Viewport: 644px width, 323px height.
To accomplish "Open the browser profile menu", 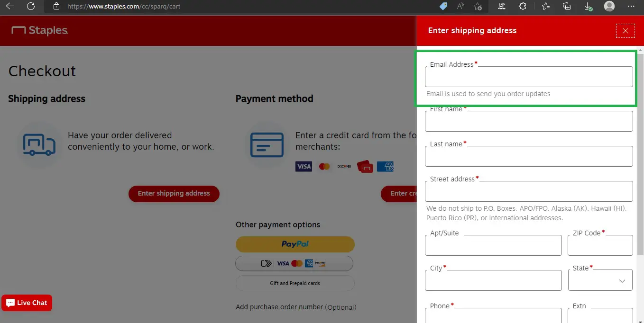I will click(609, 7).
